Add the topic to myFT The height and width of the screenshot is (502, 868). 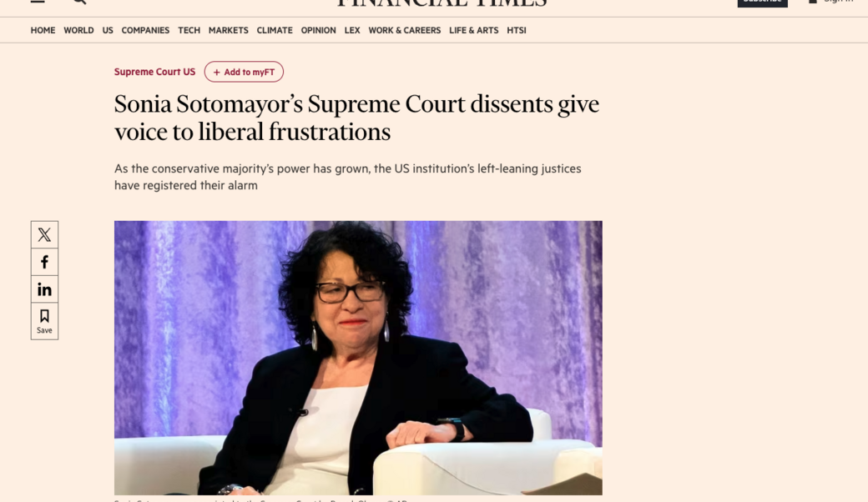(x=244, y=72)
